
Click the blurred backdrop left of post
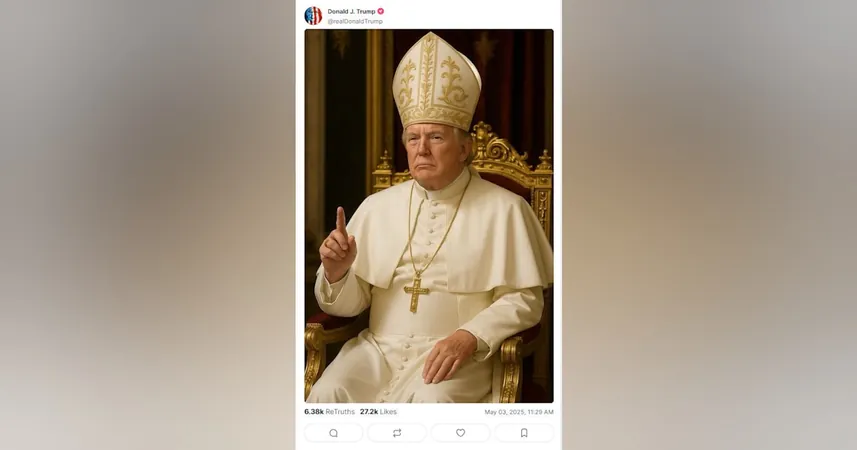tap(148, 225)
